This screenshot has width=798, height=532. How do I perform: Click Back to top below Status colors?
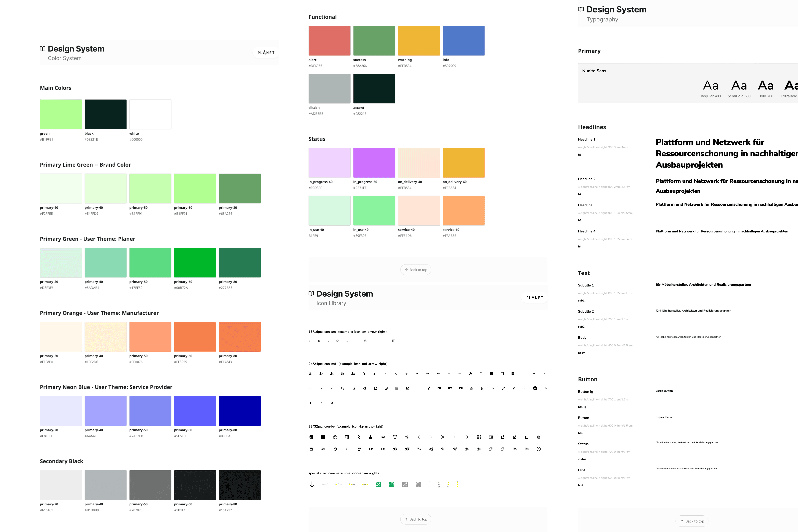416,270
